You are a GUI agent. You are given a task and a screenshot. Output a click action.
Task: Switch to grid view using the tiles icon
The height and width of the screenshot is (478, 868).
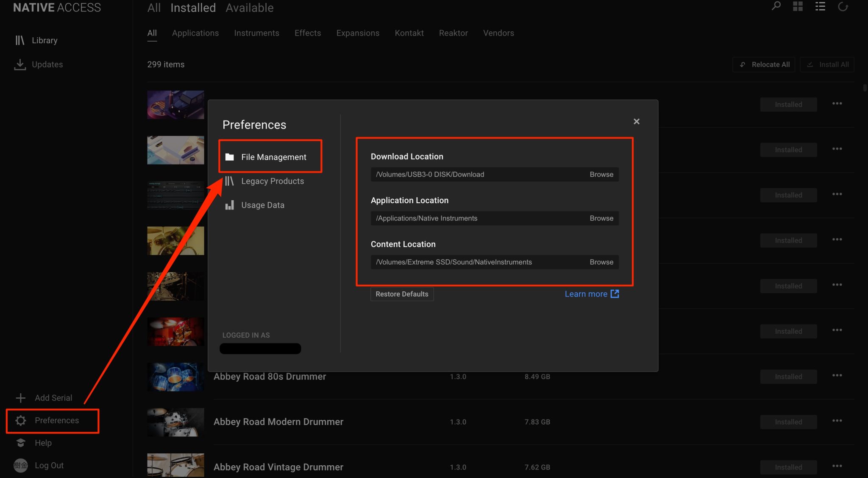(x=798, y=6)
